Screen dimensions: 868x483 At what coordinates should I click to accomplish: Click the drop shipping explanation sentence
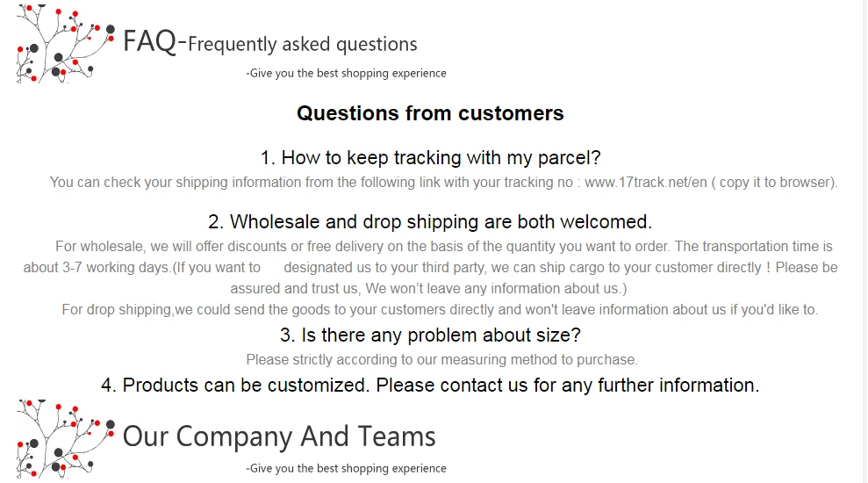click(x=440, y=310)
